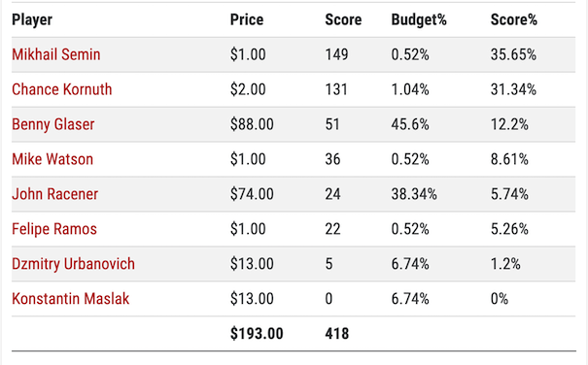Select the 45.6% budget cell
Image resolution: width=588 pixels, height=365 pixels.
pyautogui.click(x=410, y=124)
